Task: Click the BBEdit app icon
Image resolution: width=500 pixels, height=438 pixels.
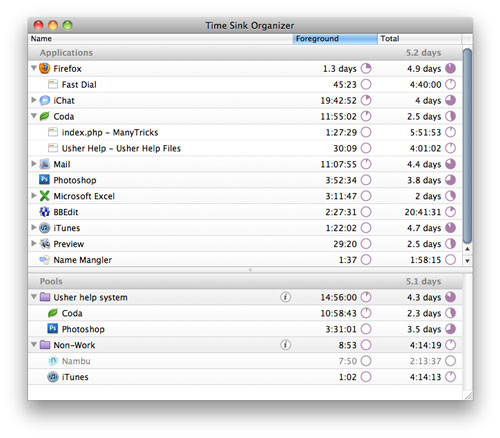Action: 44,212
